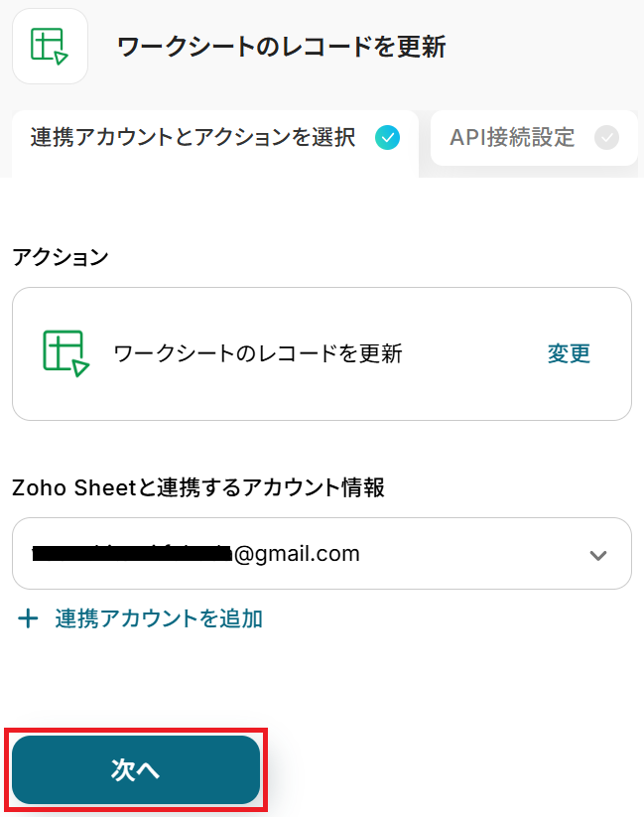This screenshot has height=817, width=644.
Task: Click the アクション section label
Action: [x=60, y=257]
